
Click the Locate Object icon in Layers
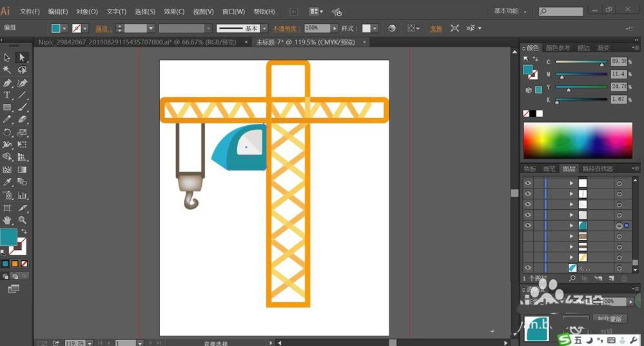(572, 278)
